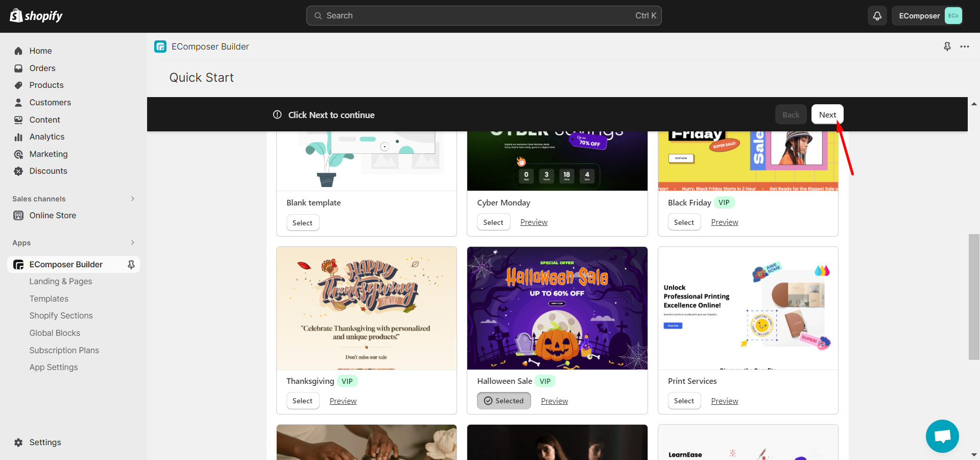Click the ECo account avatar
This screenshot has height=460, width=980.
click(953, 16)
